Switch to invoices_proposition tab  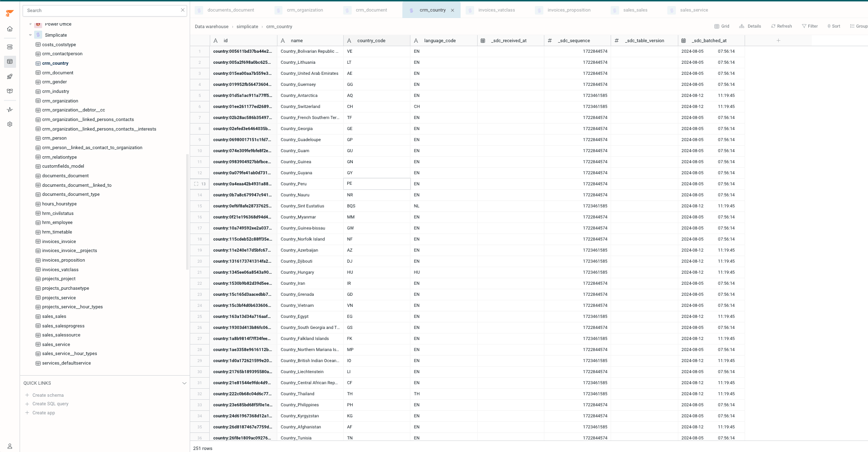(563, 10)
